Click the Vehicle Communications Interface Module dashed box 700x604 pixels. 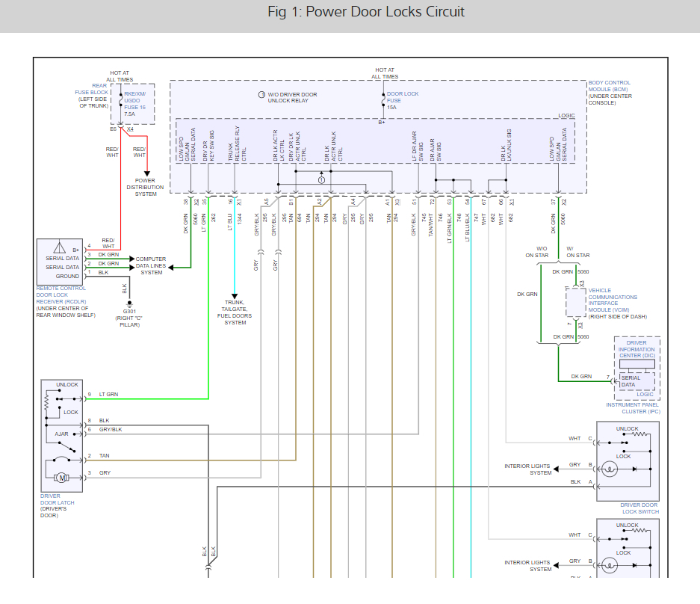click(575, 303)
